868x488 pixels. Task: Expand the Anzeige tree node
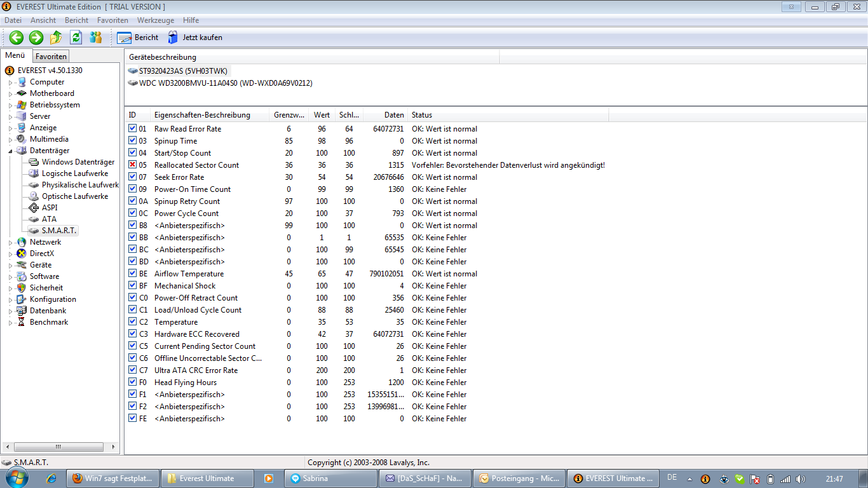(10, 128)
